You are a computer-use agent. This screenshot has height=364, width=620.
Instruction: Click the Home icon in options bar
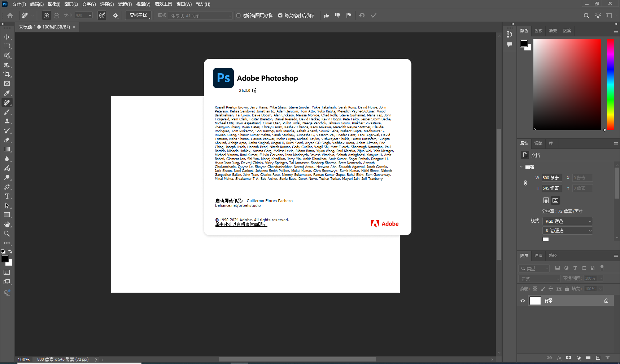tap(10, 15)
